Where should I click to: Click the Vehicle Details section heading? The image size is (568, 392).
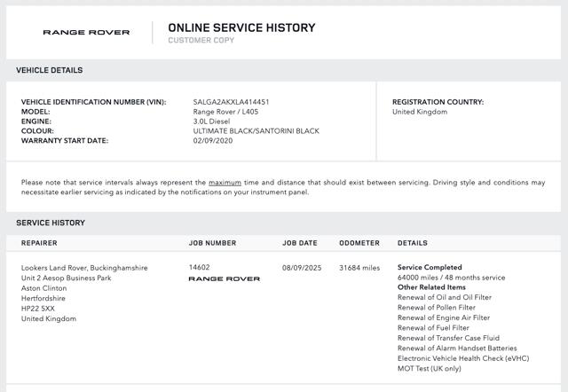click(x=50, y=70)
